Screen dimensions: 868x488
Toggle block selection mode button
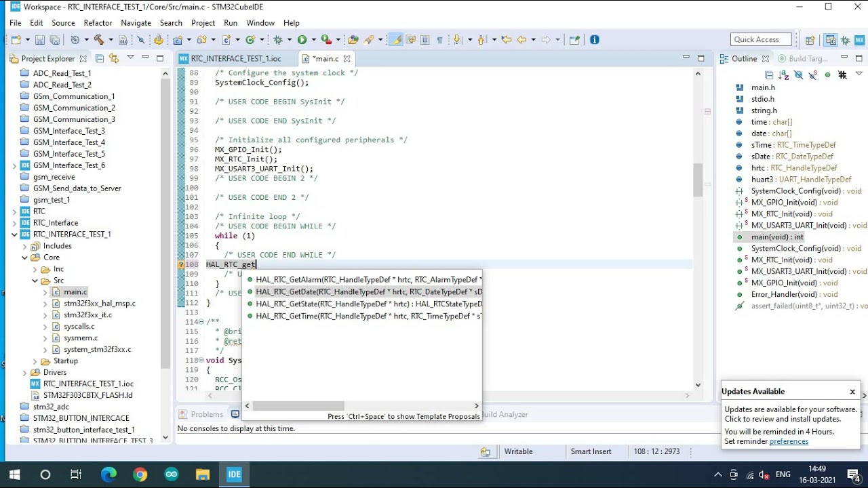pyautogui.click(x=425, y=40)
